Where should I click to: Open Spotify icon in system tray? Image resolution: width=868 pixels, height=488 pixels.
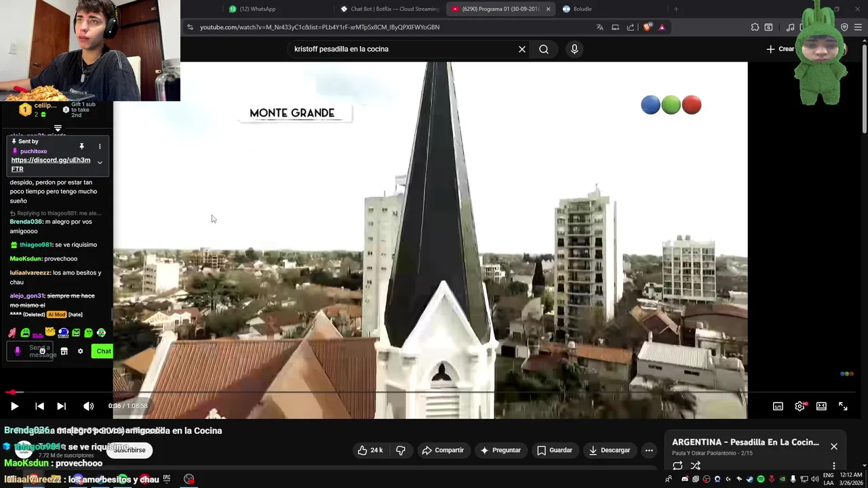coord(760,479)
